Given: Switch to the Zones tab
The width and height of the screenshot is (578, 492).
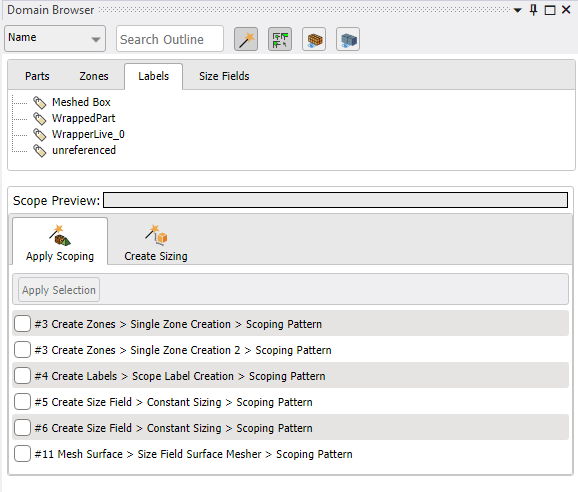Looking at the screenshot, I should pyautogui.click(x=94, y=76).
